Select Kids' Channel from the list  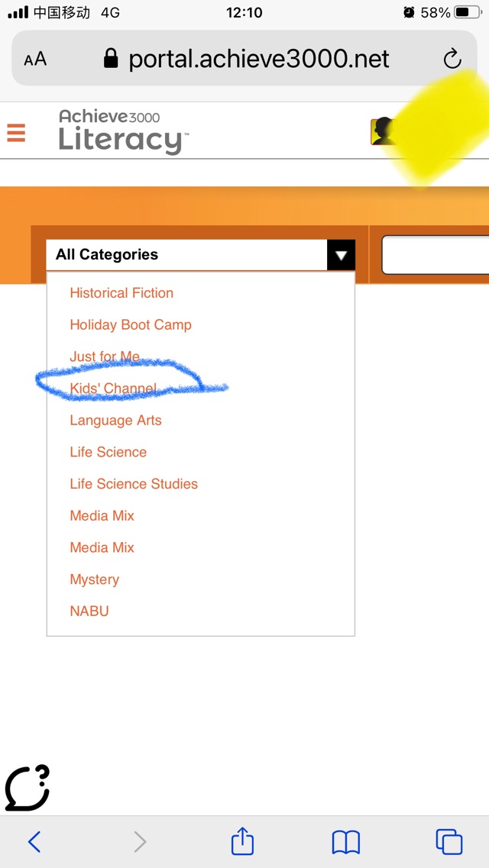coord(113,388)
